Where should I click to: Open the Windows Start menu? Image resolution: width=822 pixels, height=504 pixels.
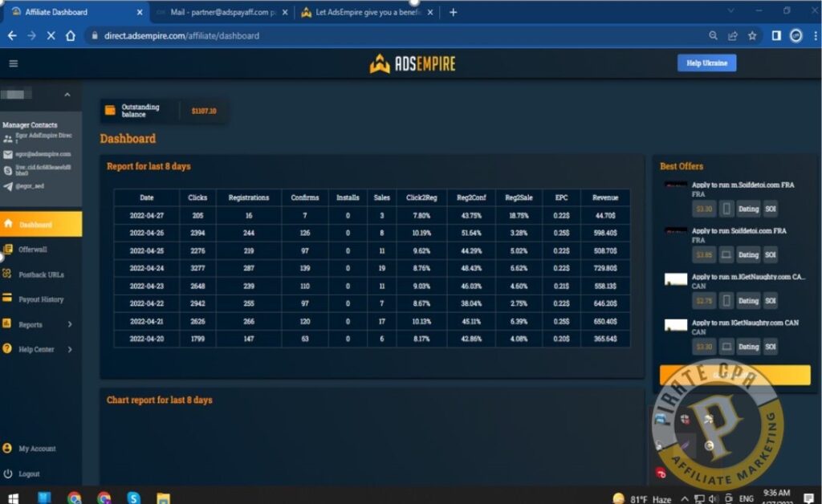click(14, 498)
